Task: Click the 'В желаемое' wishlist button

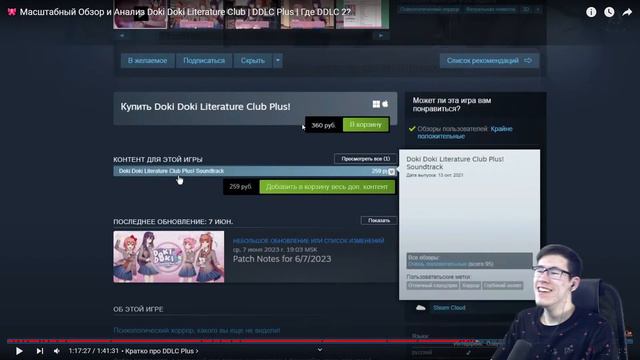Action: pyautogui.click(x=147, y=60)
